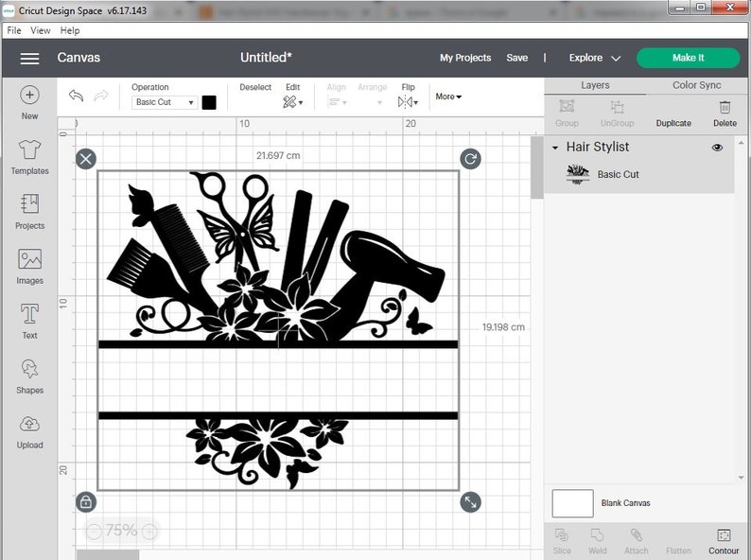Open My Projects
Viewport: 751px width, 560px height.
(x=465, y=58)
